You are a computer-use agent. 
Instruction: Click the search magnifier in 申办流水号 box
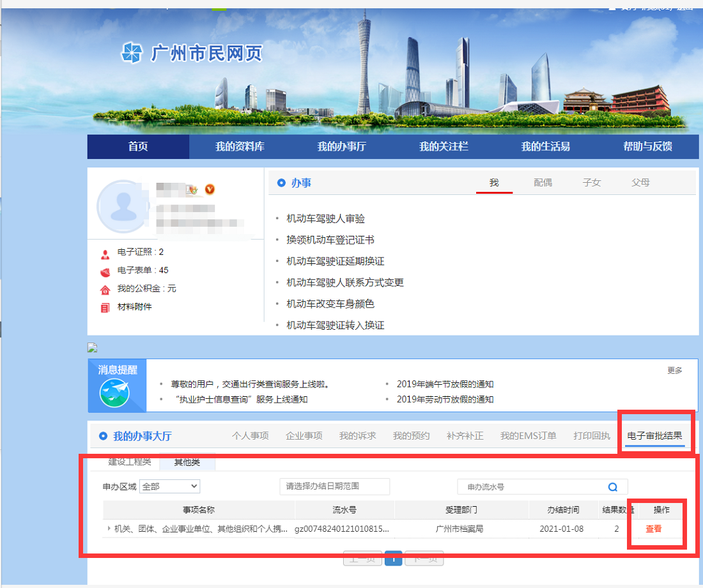[612, 487]
